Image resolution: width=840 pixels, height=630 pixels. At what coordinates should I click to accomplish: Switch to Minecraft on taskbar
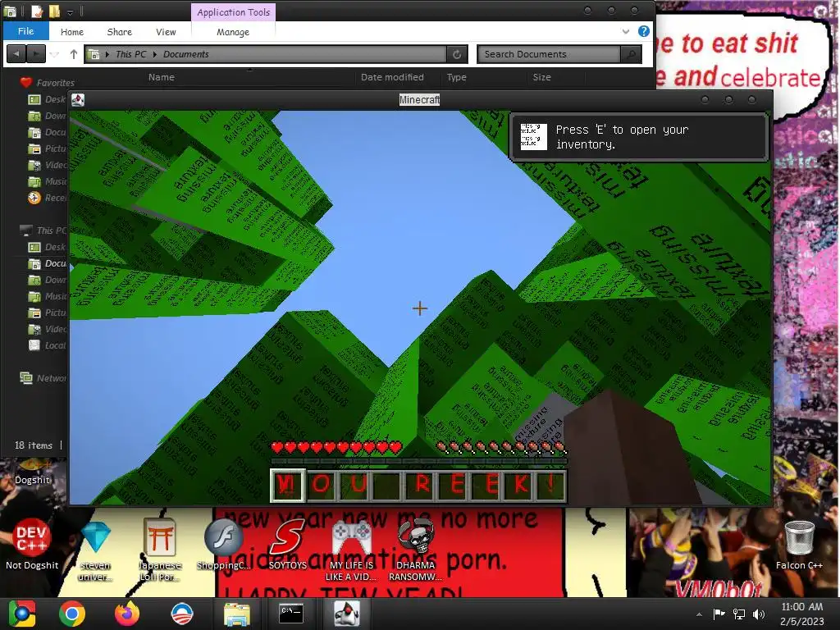click(x=347, y=614)
